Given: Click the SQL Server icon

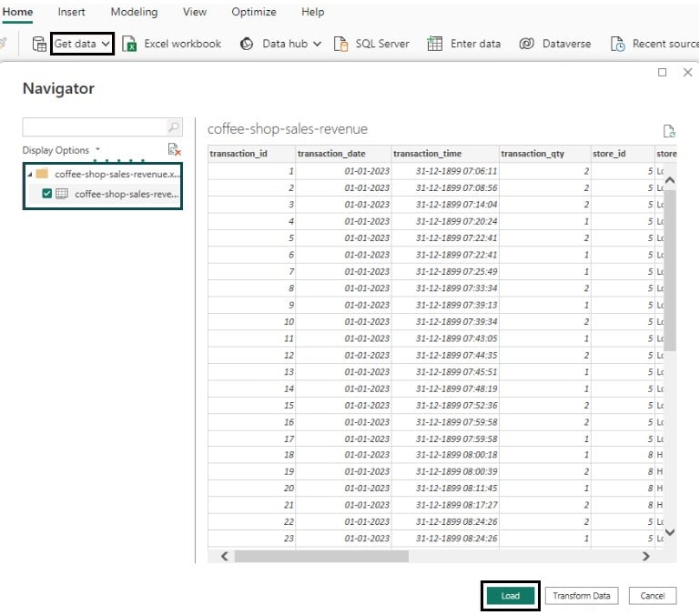Looking at the screenshot, I should click(x=340, y=44).
